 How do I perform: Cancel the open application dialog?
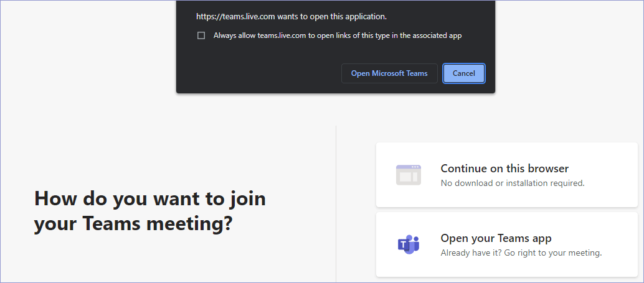pos(464,73)
